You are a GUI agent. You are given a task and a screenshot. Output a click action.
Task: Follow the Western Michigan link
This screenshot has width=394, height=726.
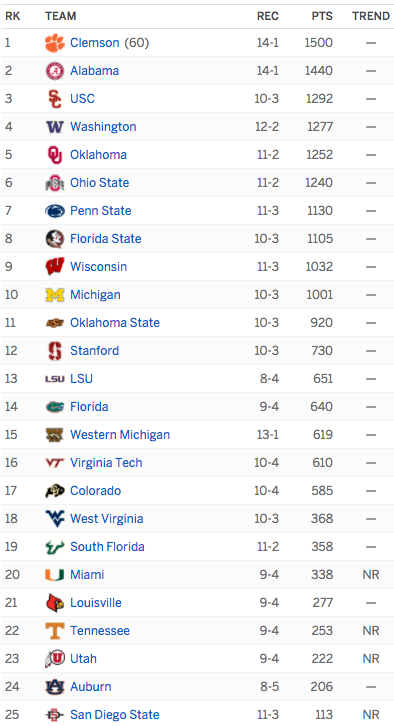(x=120, y=435)
